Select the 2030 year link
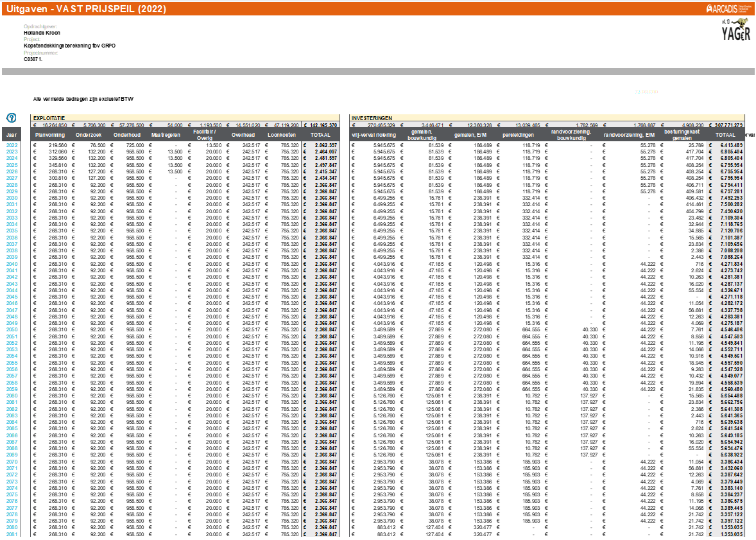756x540 pixels. (x=12, y=198)
